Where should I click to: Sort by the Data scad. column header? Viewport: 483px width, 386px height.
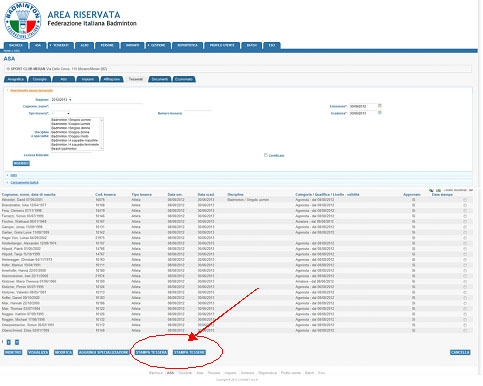point(206,194)
